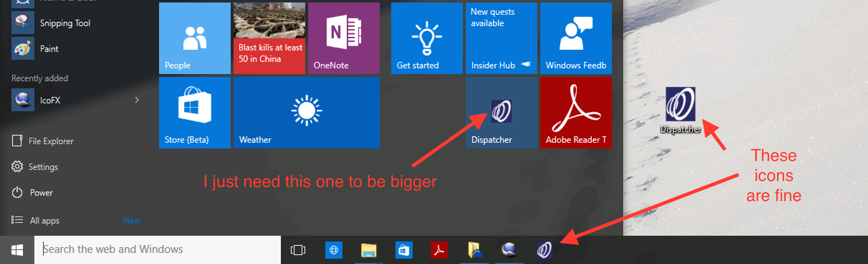Screen dimensions: 868x264
Task: Open the Insider Hub tile
Action: click(502, 38)
